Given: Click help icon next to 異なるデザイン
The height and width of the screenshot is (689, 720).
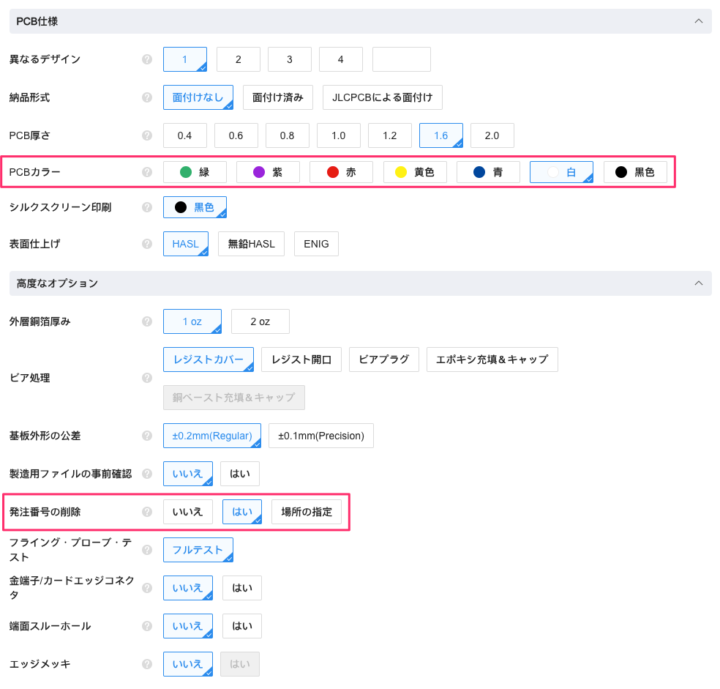Looking at the screenshot, I should [147, 60].
